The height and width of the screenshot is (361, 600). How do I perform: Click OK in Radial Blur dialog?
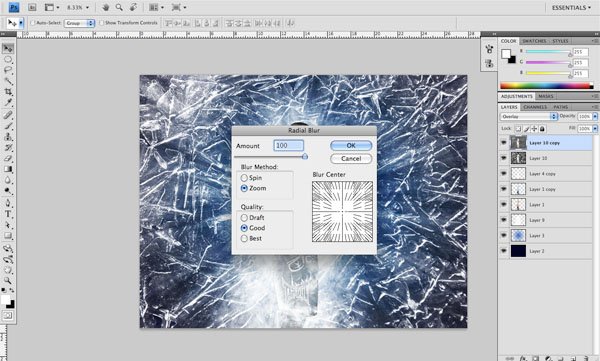click(x=351, y=145)
